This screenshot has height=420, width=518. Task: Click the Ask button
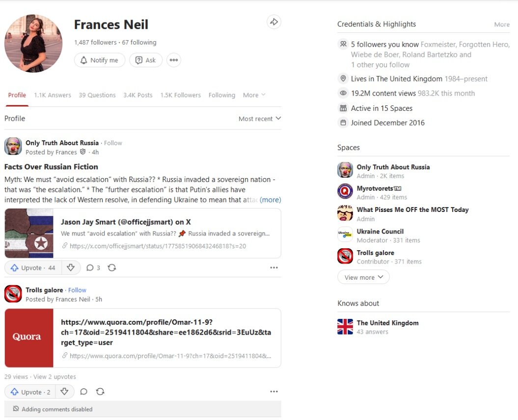pos(146,60)
